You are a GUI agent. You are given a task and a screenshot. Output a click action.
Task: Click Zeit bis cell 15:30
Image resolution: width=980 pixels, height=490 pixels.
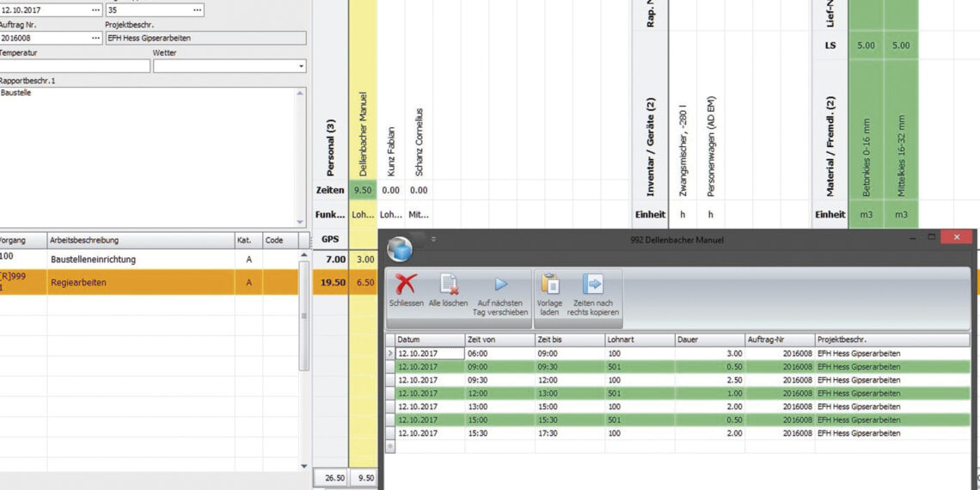(x=570, y=420)
